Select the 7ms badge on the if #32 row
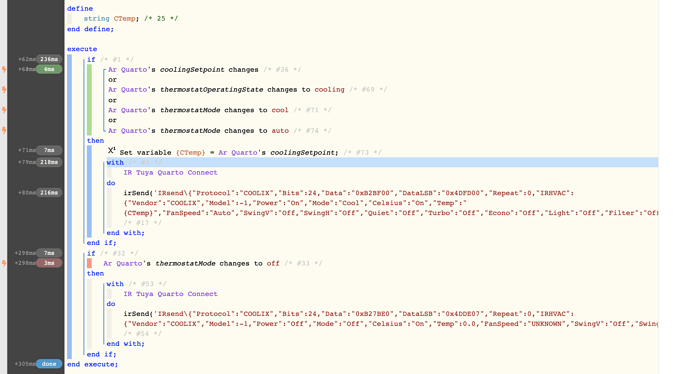The image size is (690, 374). pos(49,253)
